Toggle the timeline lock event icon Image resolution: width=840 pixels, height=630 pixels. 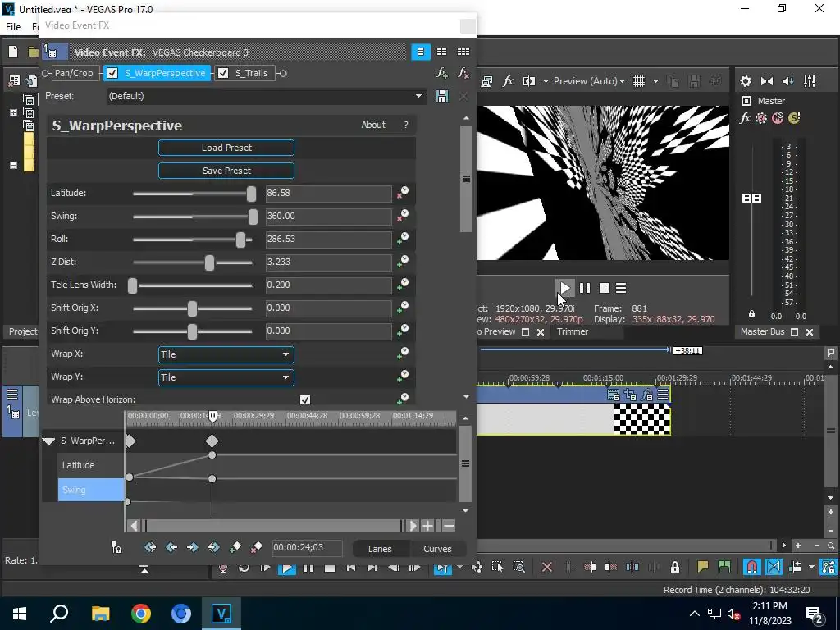675,567
